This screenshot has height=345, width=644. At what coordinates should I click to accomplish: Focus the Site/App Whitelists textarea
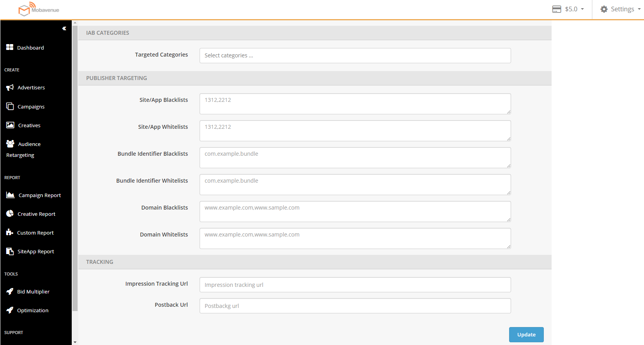pos(355,131)
